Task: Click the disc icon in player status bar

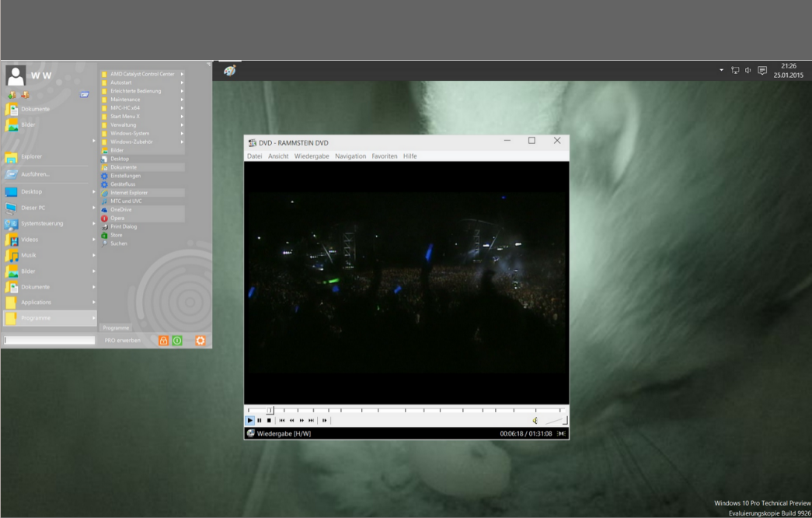Action: pyautogui.click(x=251, y=433)
